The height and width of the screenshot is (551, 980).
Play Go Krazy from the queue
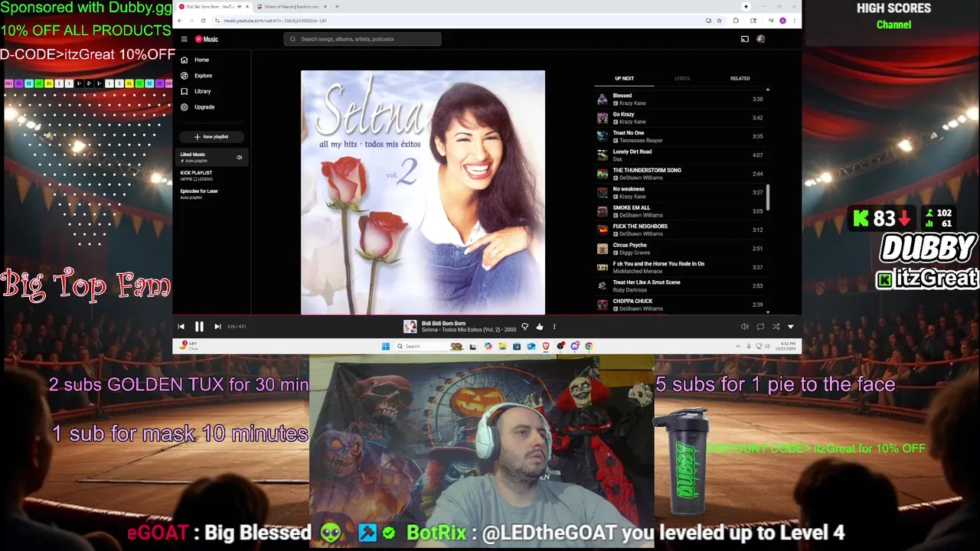click(680, 118)
